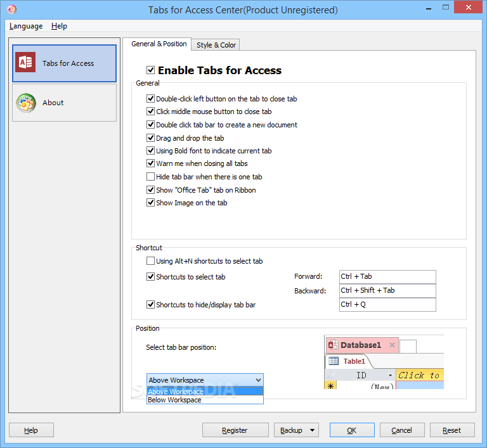487x448 pixels.
Task: Click the Table1 tab in preview
Action: tap(349, 361)
